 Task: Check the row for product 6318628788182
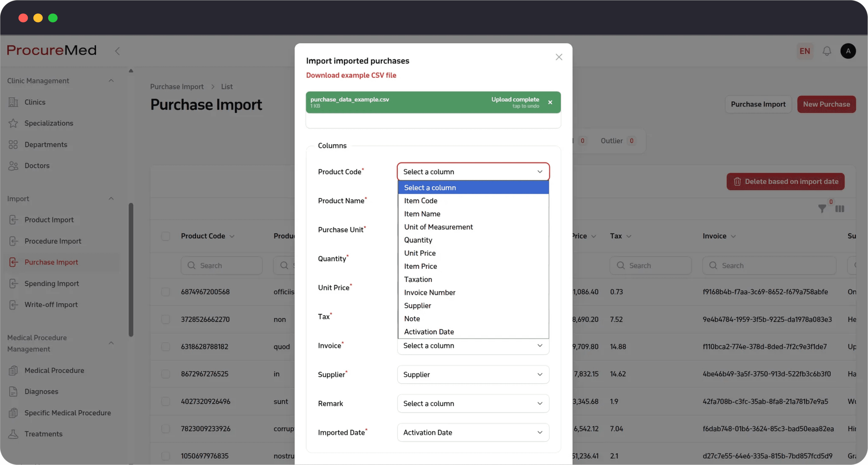[165, 346]
